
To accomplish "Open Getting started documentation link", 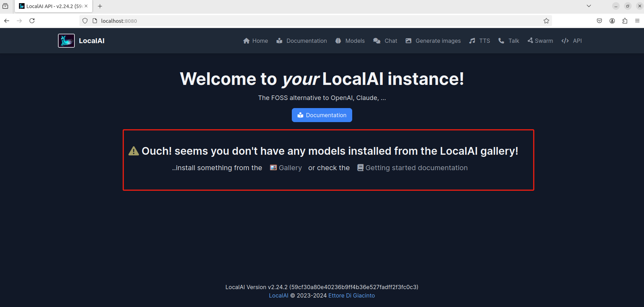I will (x=413, y=168).
